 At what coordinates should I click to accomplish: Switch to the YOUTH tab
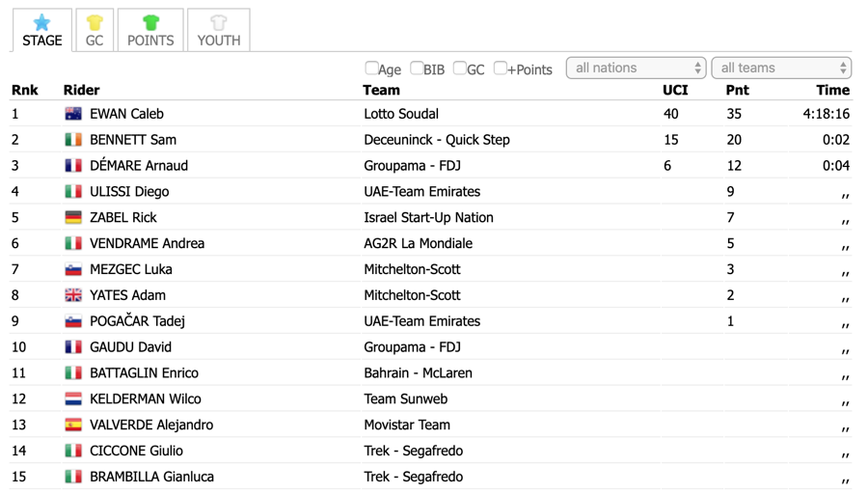219,31
